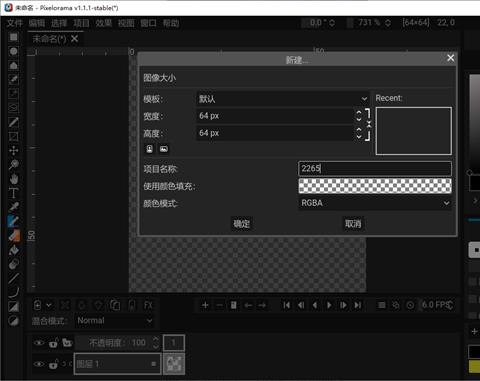
Task: Select the Zoom magnifier tool
Action: pos(14,165)
